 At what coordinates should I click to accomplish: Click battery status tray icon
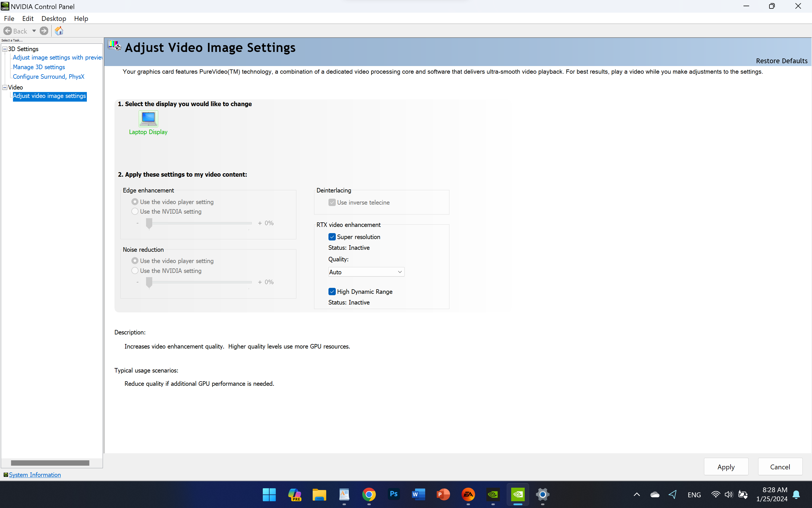point(743,494)
